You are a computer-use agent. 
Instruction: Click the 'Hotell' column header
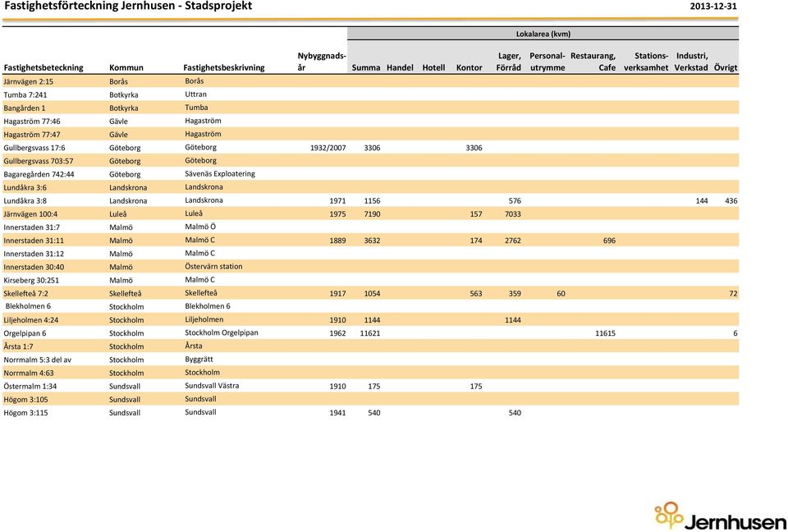433,67
